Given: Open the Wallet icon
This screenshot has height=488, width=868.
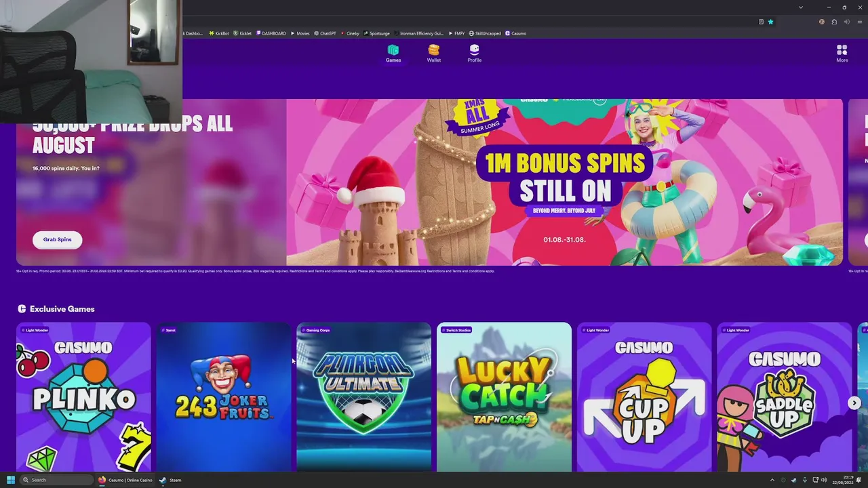Looking at the screenshot, I should pyautogui.click(x=434, y=54).
